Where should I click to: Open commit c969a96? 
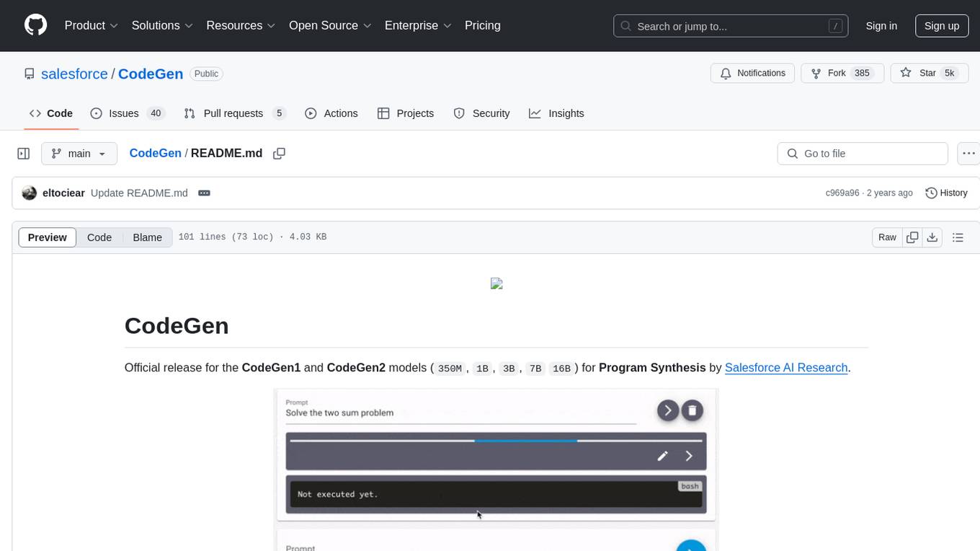click(x=842, y=193)
